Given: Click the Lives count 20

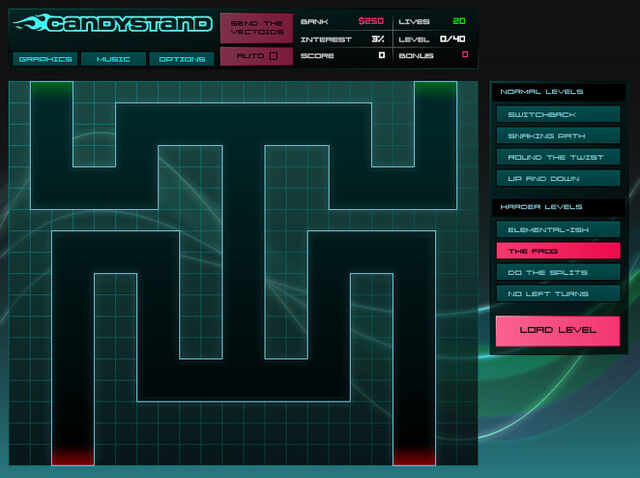Looking at the screenshot, I should tap(459, 21).
